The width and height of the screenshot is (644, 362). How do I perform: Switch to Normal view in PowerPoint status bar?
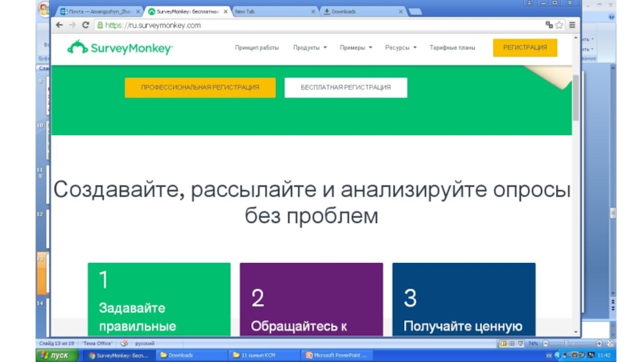coord(503,343)
